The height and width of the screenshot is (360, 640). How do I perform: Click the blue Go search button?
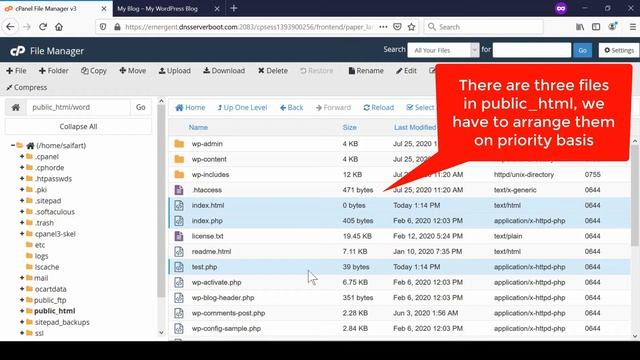[582, 50]
